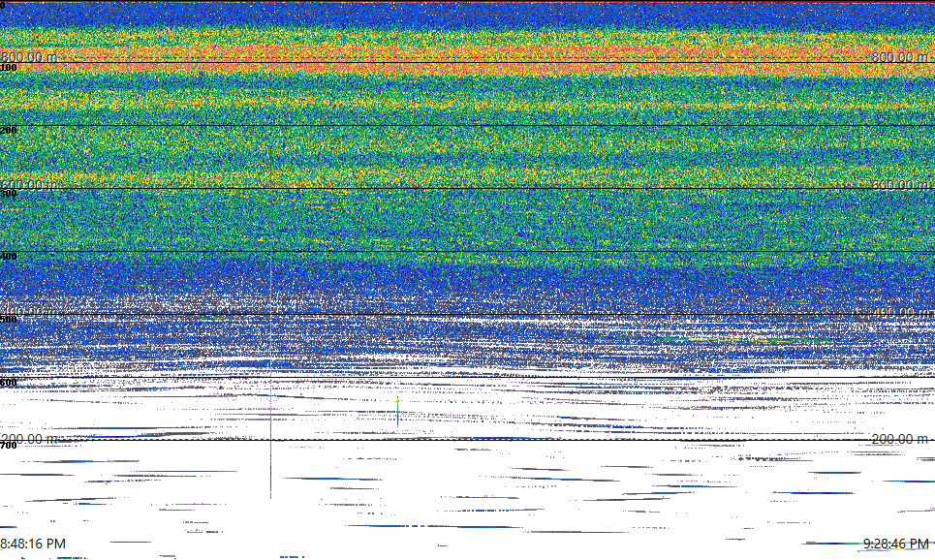Click the right-side 200.00 m altitude label
This screenshot has height=560, width=935.
pos(900,438)
